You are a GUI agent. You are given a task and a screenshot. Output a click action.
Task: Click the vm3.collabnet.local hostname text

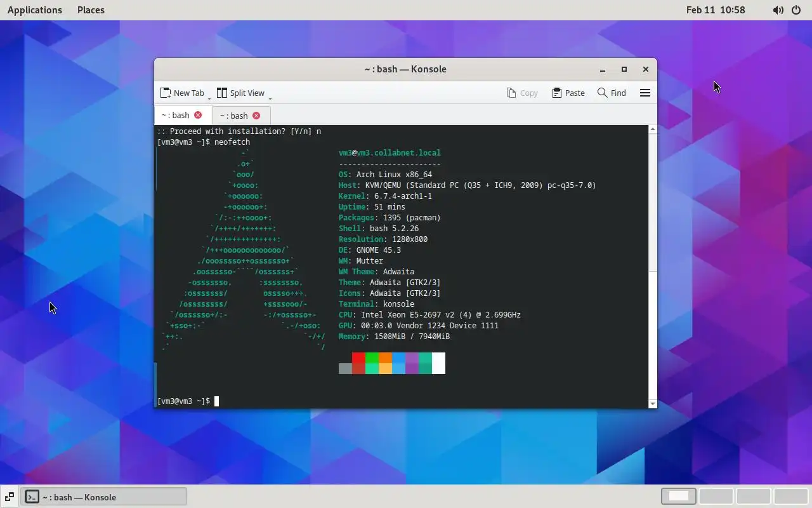click(398, 153)
